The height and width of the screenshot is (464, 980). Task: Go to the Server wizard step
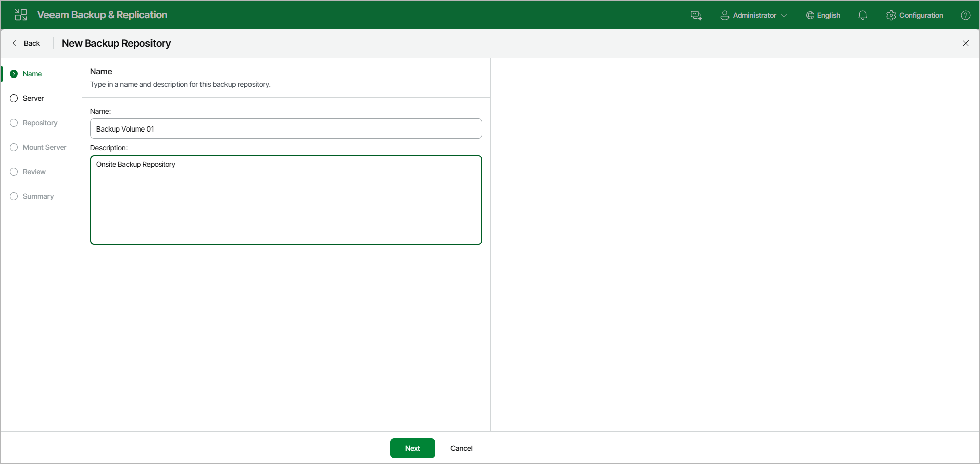click(x=34, y=98)
